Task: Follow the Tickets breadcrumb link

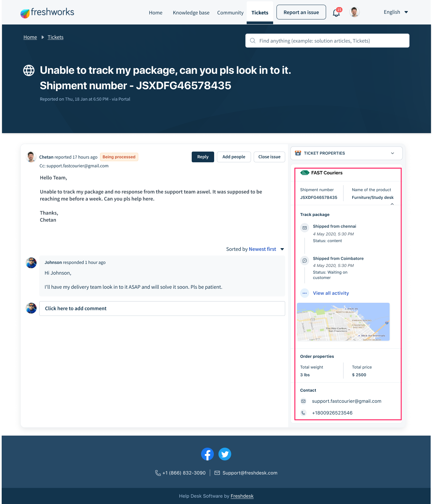Action: point(55,37)
